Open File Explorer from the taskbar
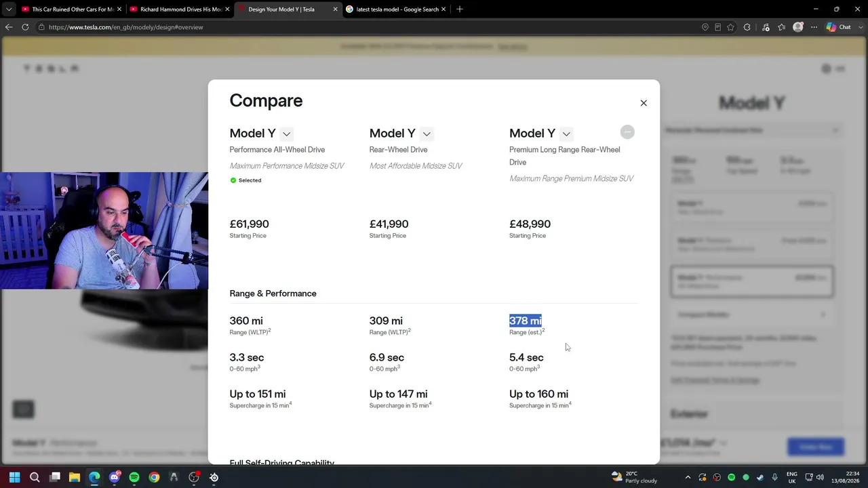This screenshot has width=868, height=488. point(75,477)
